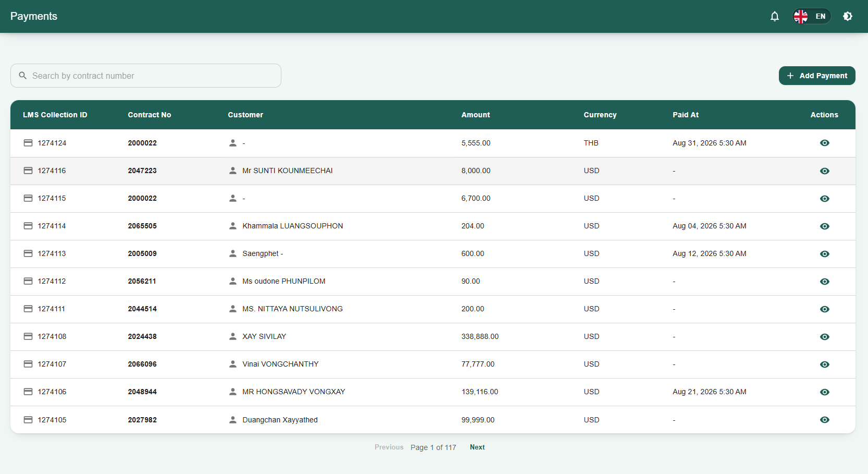Viewport: 868px width, 474px height.
Task: Click card icon beside collection 1274112
Action: coord(28,281)
